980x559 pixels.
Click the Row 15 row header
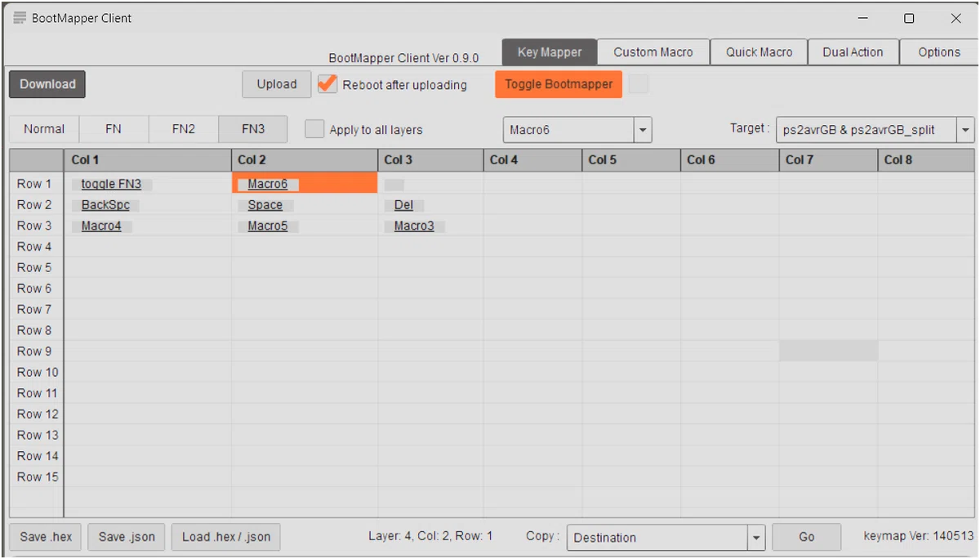36,477
